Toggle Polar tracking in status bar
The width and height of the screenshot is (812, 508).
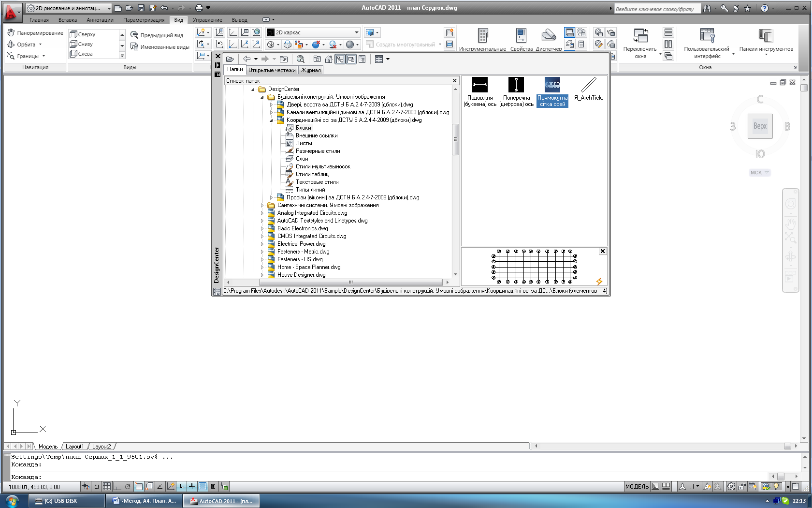[x=128, y=486]
